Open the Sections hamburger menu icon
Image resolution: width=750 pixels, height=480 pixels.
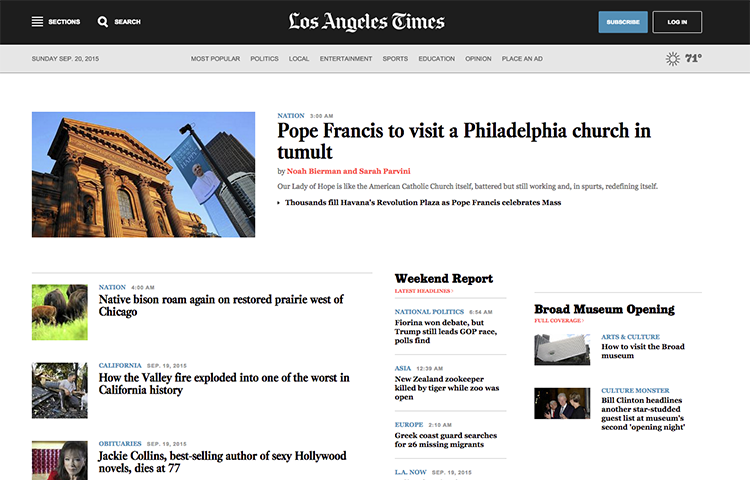click(x=37, y=22)
